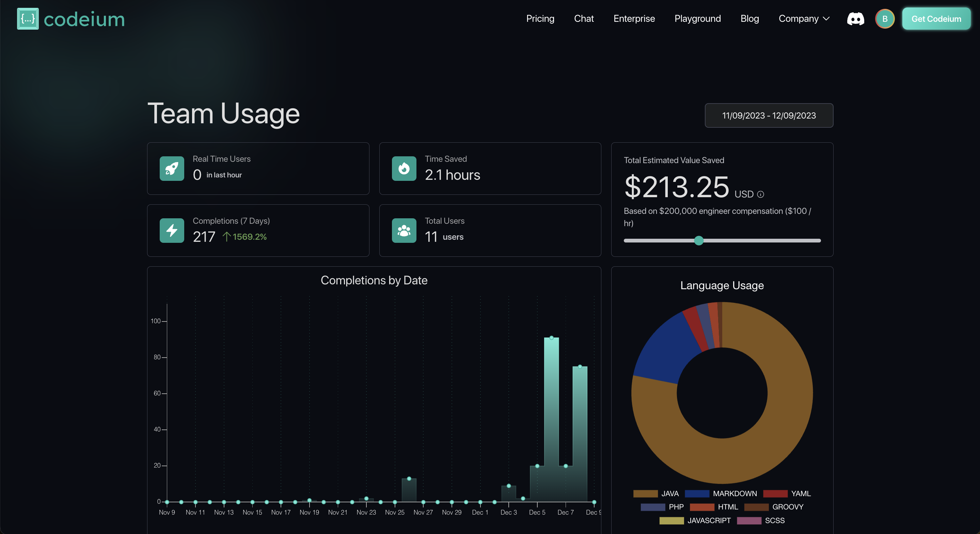Click the info icon beside USD
The height and width of the screenshot is (534, 980).
click(x=760, y=194)
